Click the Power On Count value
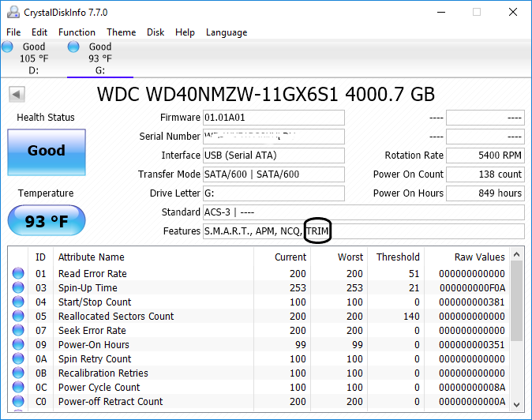The image size is (532, 420). tap(485, 174)
